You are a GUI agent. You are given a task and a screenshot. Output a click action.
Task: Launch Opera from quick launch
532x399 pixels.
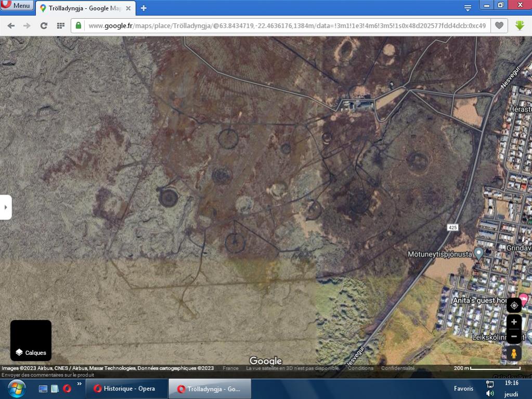(67, 389)
